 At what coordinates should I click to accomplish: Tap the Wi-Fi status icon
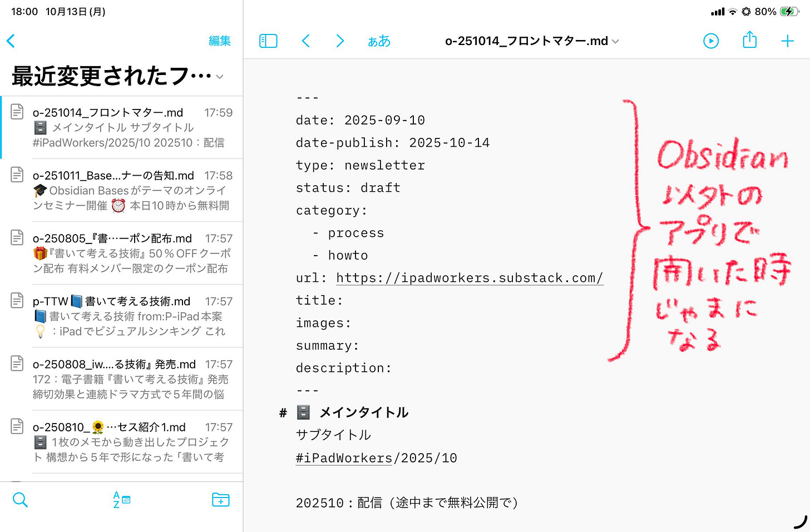[x=733, y=12]
